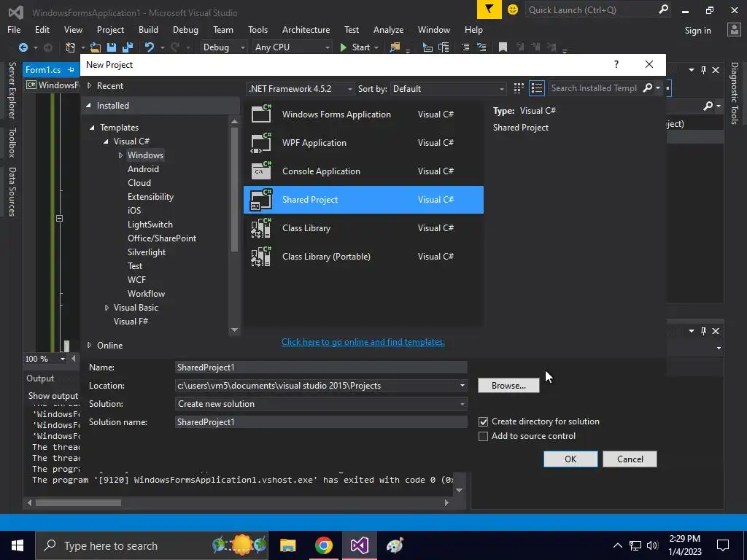Open the Architecture menu

(x=306, y=29)
